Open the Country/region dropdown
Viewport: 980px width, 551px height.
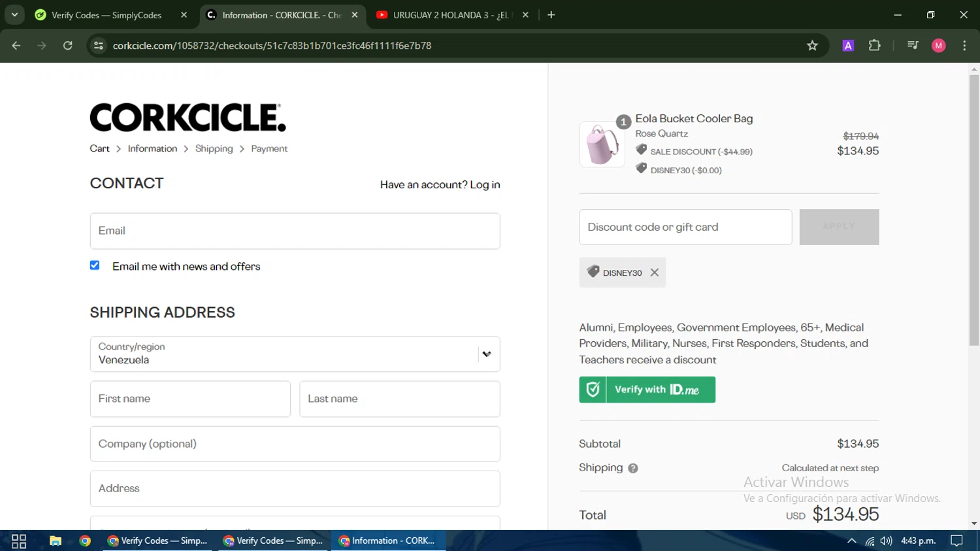point(295,354)
